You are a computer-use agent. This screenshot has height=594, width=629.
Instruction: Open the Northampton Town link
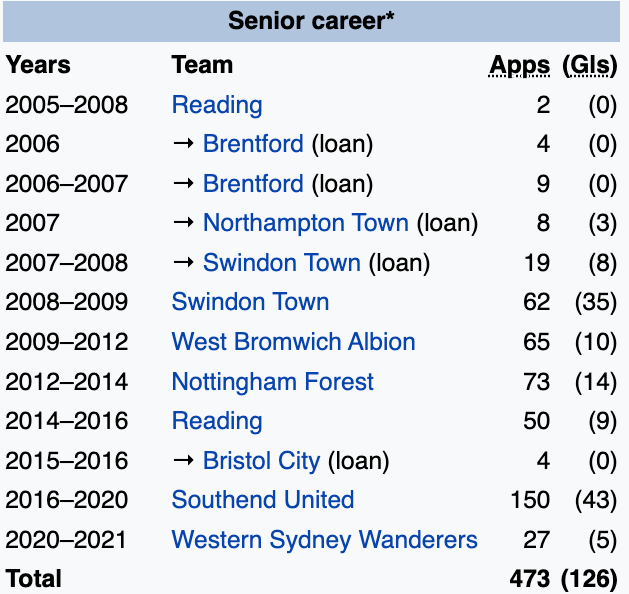305,223
